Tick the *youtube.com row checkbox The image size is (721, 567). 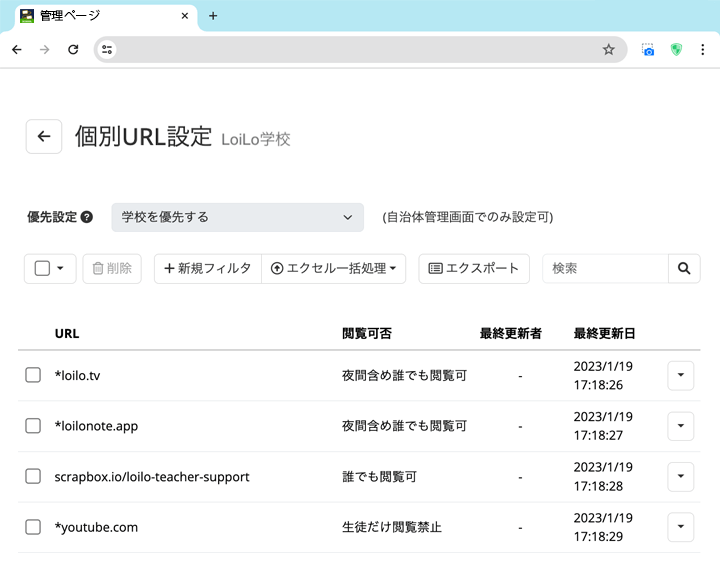(33, 527)
